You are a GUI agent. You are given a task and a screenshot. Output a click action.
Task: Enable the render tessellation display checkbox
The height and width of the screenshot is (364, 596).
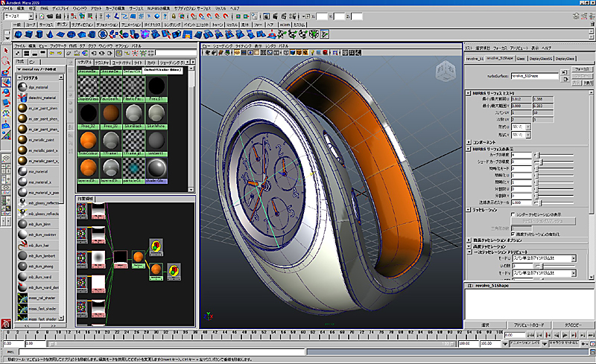click(513, 214)
